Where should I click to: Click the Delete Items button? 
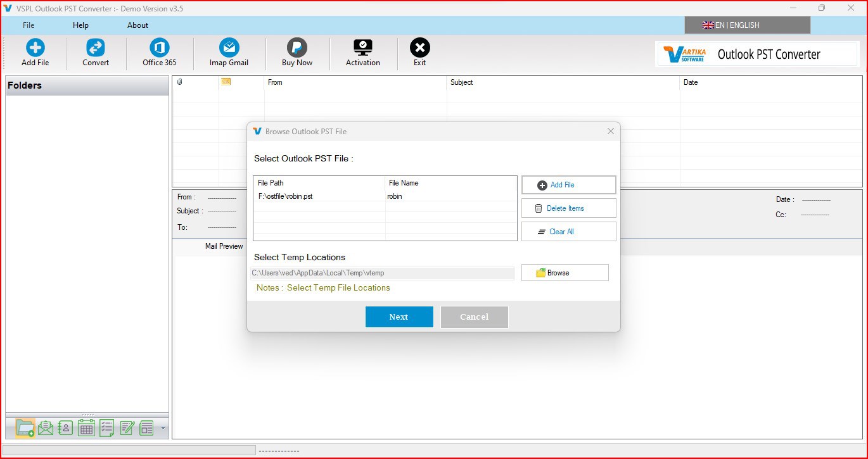click(x=568, y=208)
